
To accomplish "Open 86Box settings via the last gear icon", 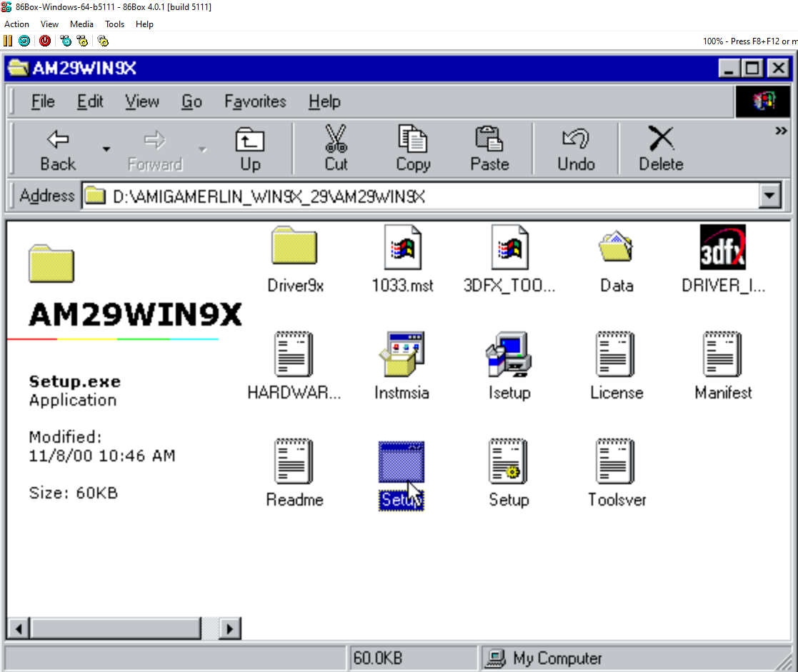I will [x=104, y=41].
